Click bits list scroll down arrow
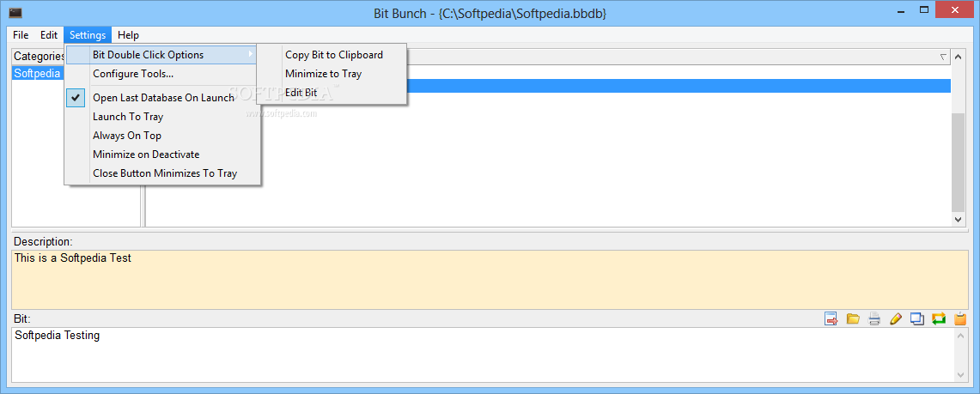 click(958, 219)
